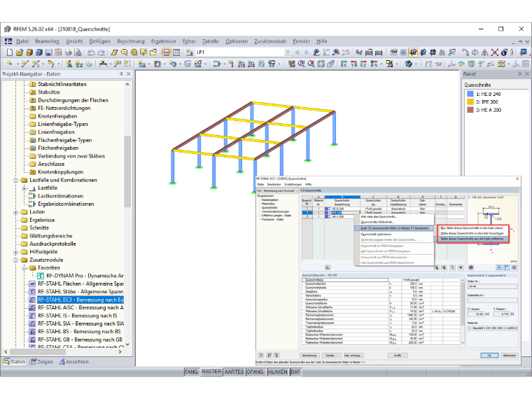Click the New document toolbar icon
This screenshot has width=532, height=399.
click(x=10, y=52)
